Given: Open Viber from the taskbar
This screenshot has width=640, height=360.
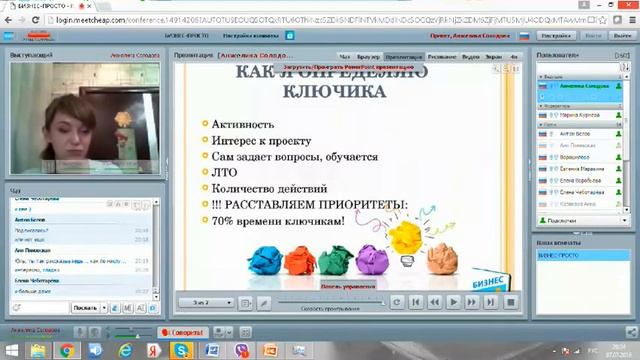Looking at the screenshot, I should click(x=241, y=351).
